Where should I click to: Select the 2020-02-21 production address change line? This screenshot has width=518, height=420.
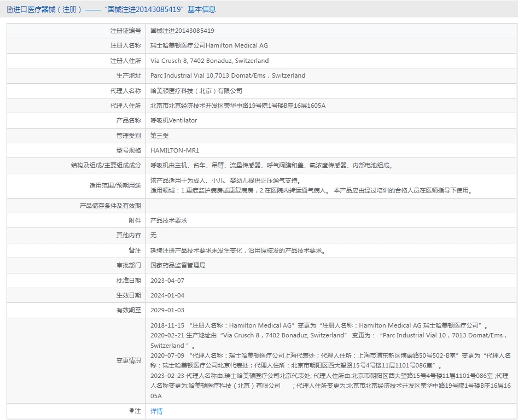[330, 340]
